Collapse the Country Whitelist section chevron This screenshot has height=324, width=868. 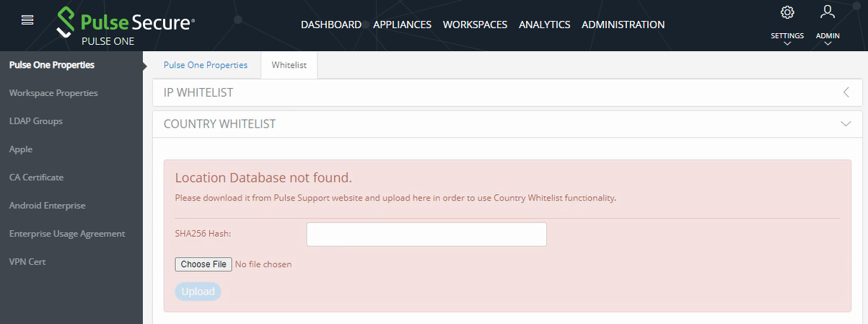click(x=846, y=124)
